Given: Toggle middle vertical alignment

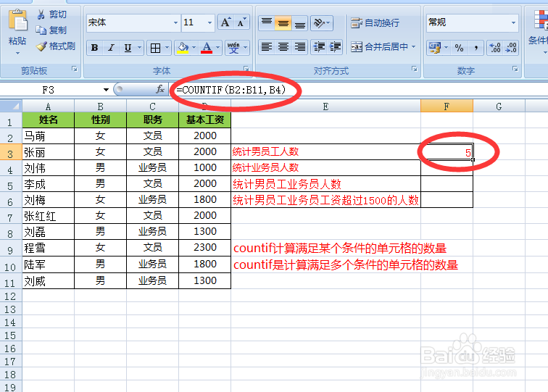Looking at the screenshot, I should [x=283, y=23].
